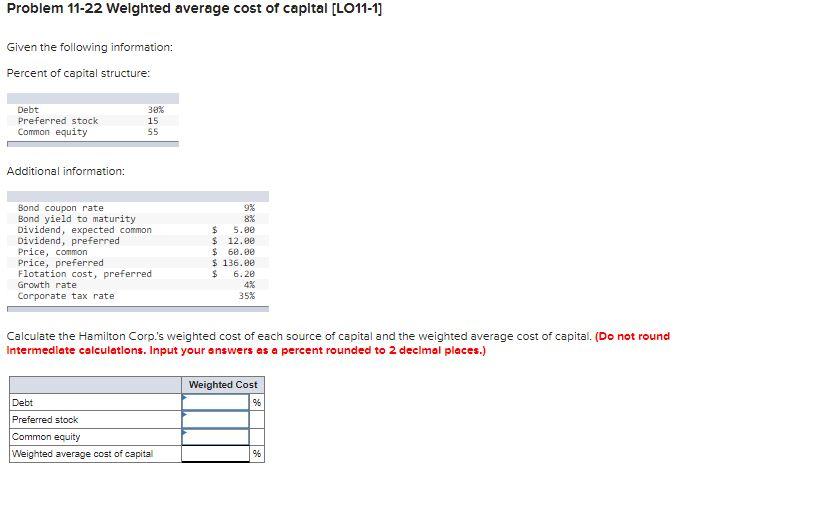Click the '4%' growth rate value
The height and width of the screenshot is (518, 818).
point(249,285)
